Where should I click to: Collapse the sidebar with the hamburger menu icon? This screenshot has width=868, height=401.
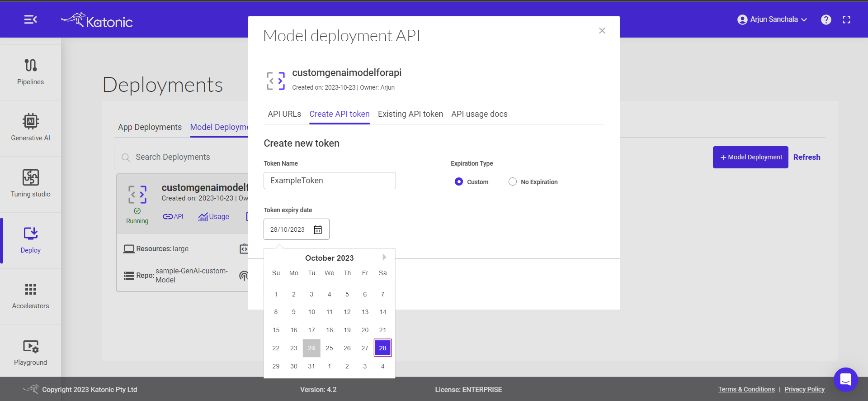(x=30, y=19)
